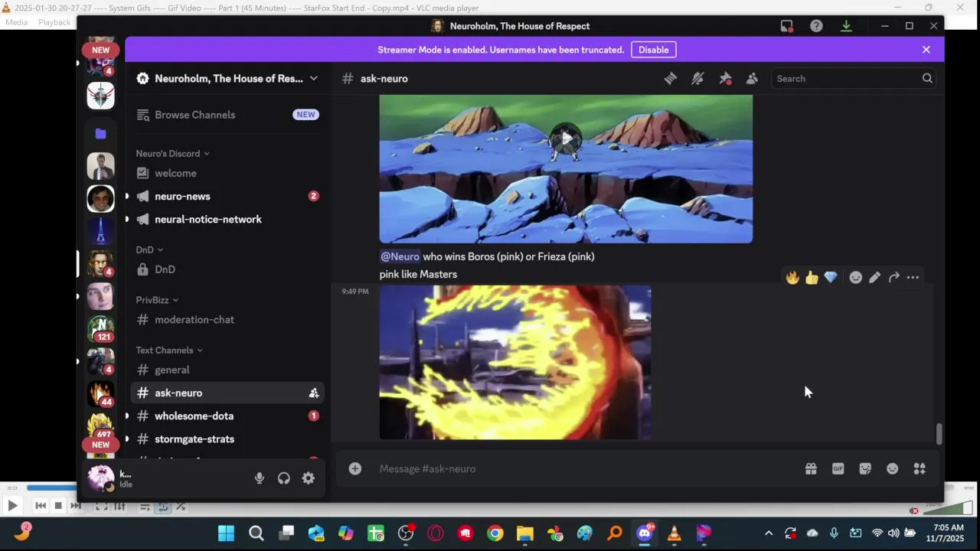The height and width of the screenshot is (551, 980).
Task: Click the VLC Play button
Action: (12, 505)
